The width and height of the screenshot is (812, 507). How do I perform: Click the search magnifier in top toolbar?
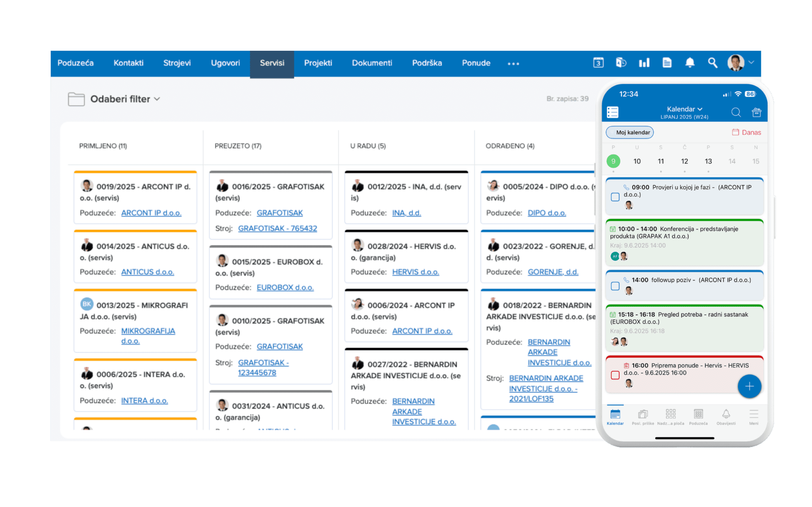(713, 63)
